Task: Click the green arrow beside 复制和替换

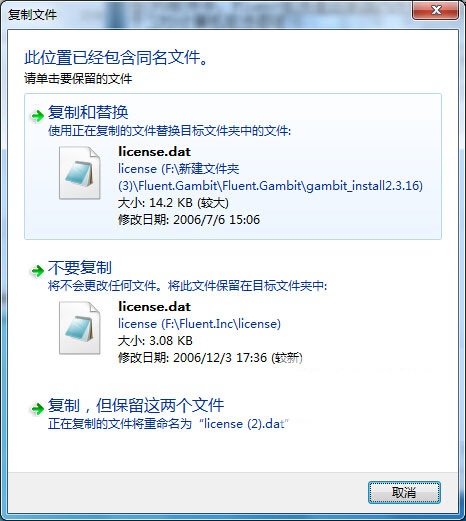Action: [x=37, y=116]
